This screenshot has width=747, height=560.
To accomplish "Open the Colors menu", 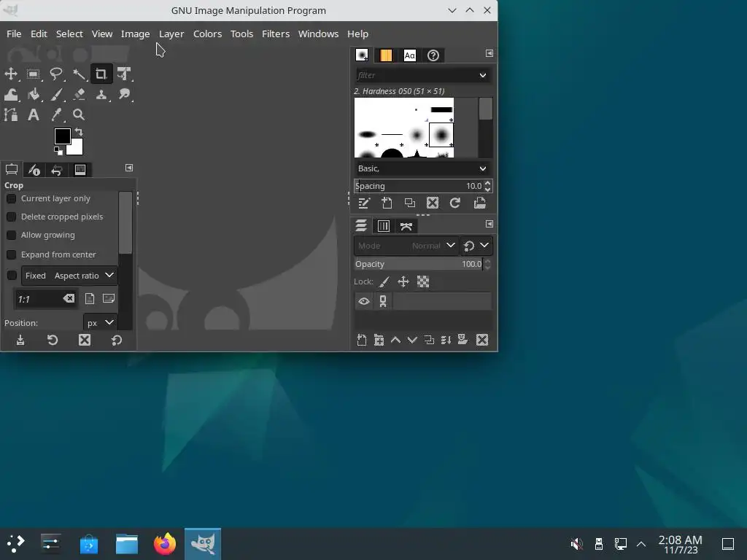I will (207, 34).
